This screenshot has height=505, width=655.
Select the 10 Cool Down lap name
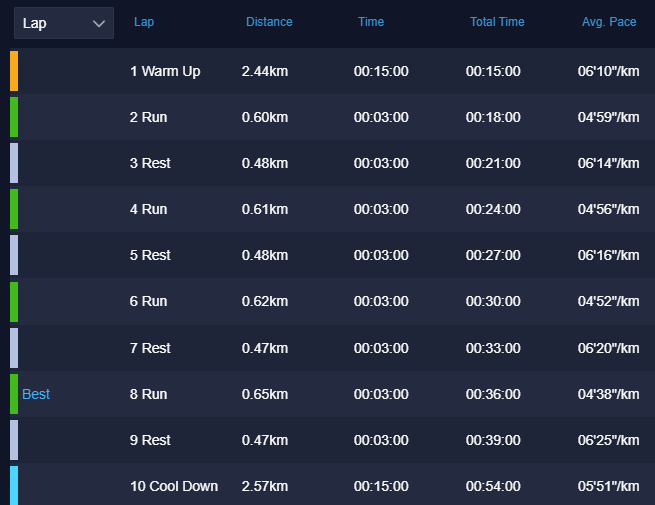(x=174, y=486)
